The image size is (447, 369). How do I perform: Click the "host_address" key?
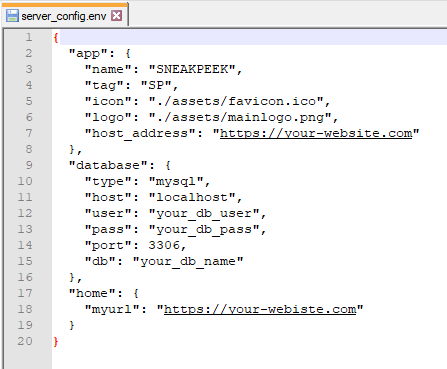[140, 133]
